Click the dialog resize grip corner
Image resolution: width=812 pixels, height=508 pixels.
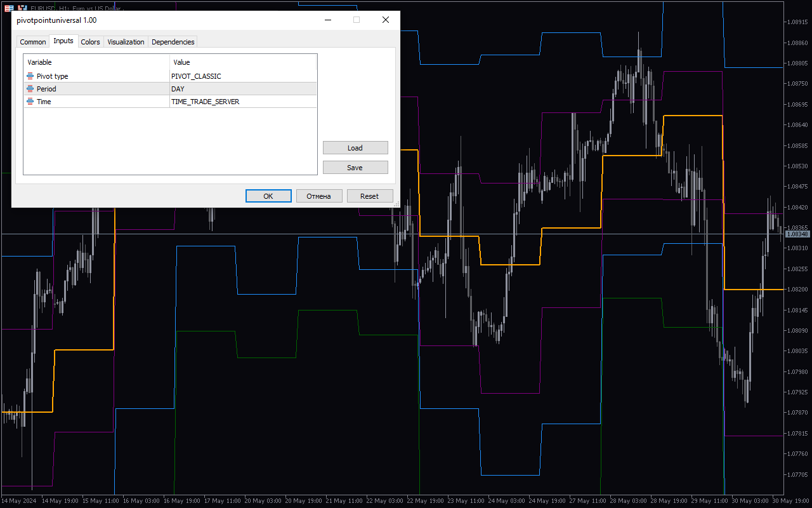pyautogui.click(x=397, y=204)
